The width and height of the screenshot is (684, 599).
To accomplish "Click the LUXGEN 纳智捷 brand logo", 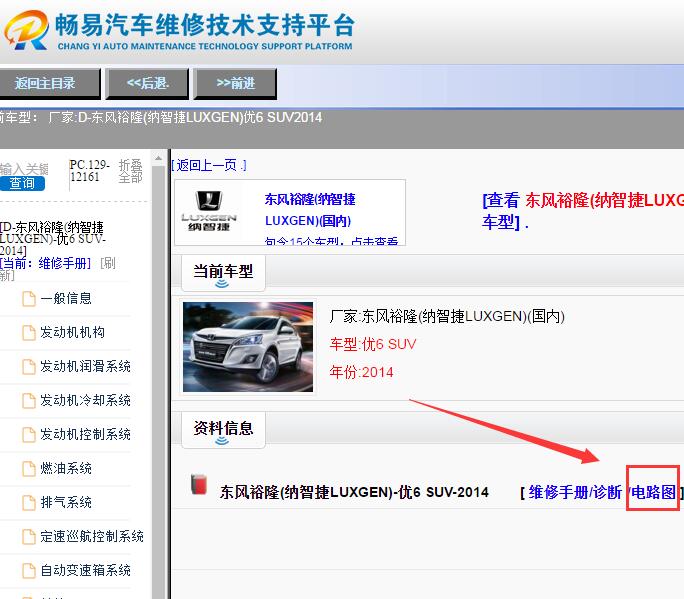I will pos(209,211).
